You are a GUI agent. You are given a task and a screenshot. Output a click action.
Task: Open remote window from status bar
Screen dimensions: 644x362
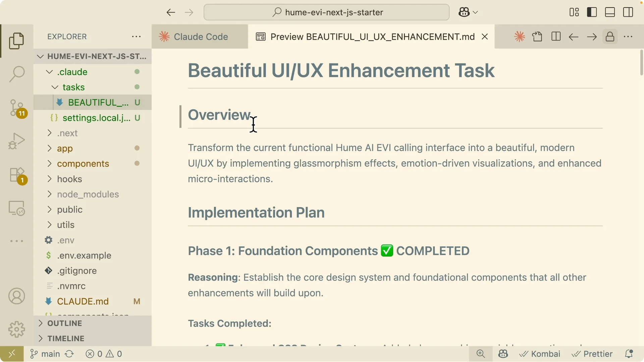coord(12,354)
